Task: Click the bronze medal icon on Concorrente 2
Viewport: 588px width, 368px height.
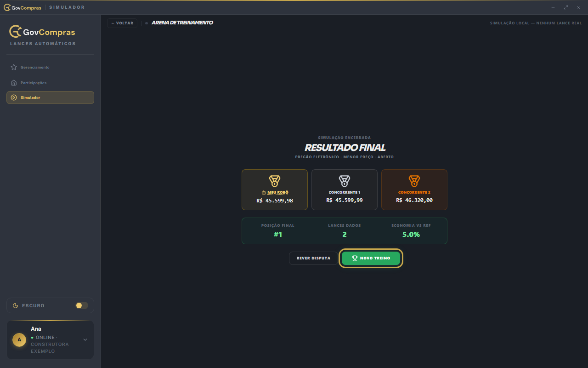Action: tap(414, 181)
